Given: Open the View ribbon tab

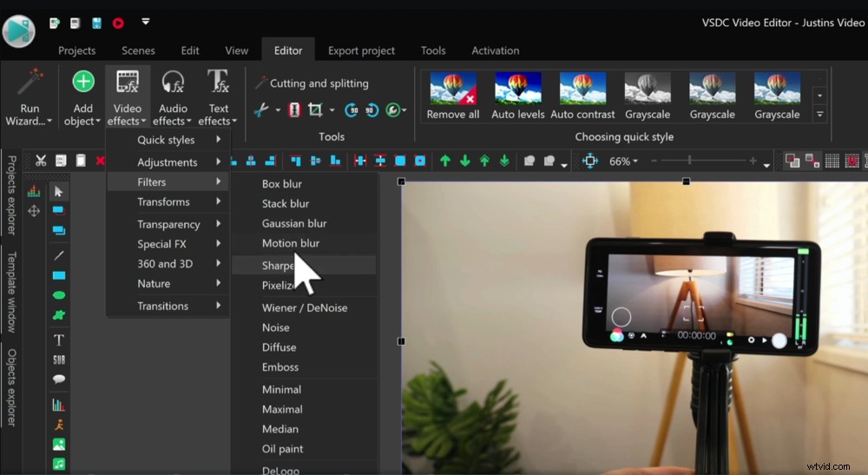Looking at the screenshot, I should 236,50.
